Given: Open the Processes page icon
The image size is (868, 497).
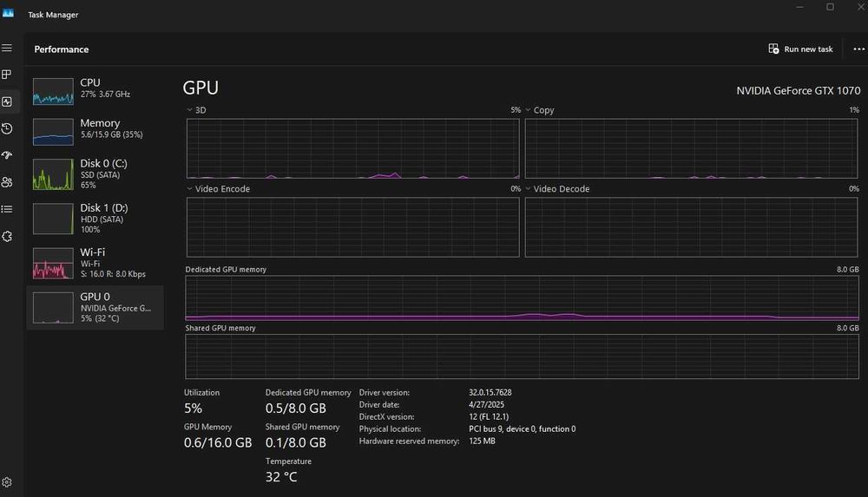Looking at the screenshot, I should pos(7,75).
